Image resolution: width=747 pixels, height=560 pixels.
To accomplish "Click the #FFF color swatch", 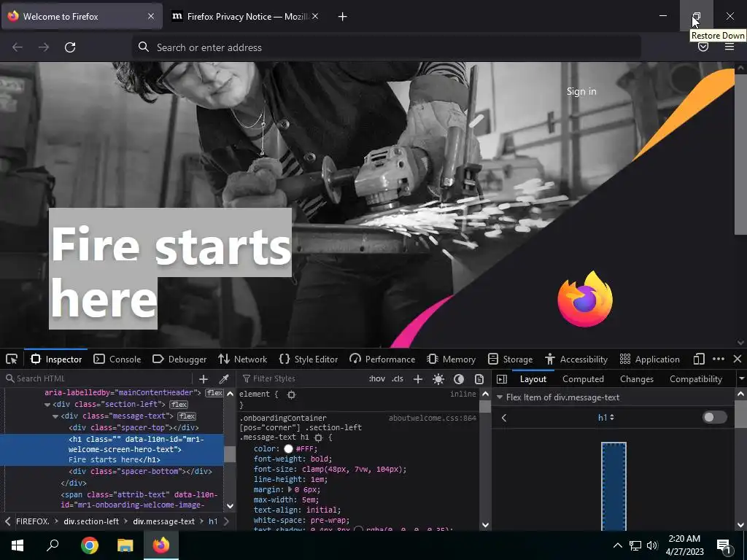I will tap(288, 448).
